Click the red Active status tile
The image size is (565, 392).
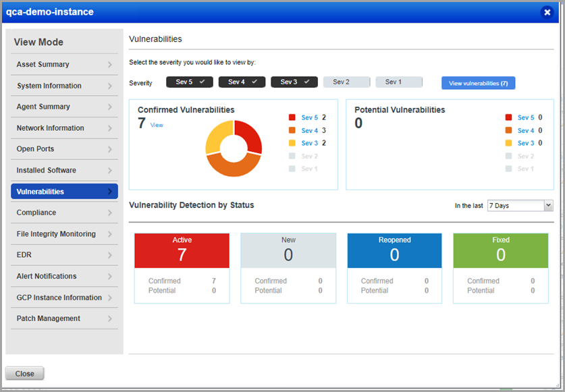(x=182, y=250)
